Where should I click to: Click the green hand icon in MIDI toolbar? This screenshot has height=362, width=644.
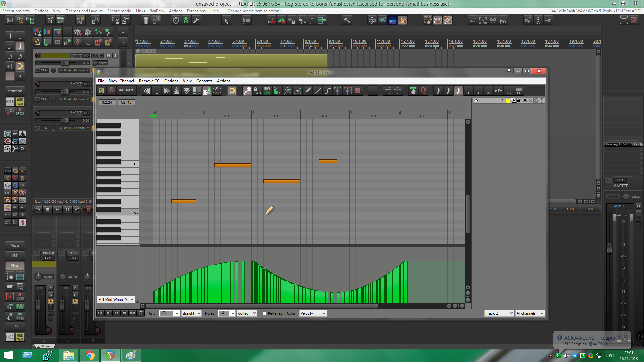click(413, 90)
